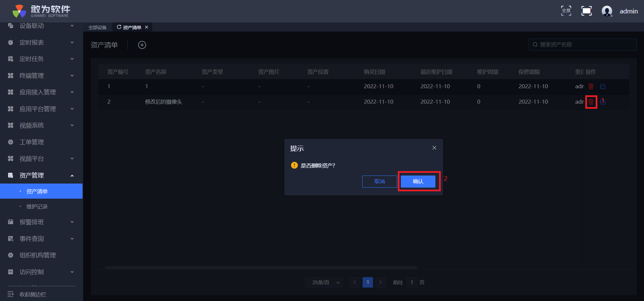The height and width of the screenshot is (301, 644).
Task: Click the 事件查询 sidebar icon
Action: 10,239
